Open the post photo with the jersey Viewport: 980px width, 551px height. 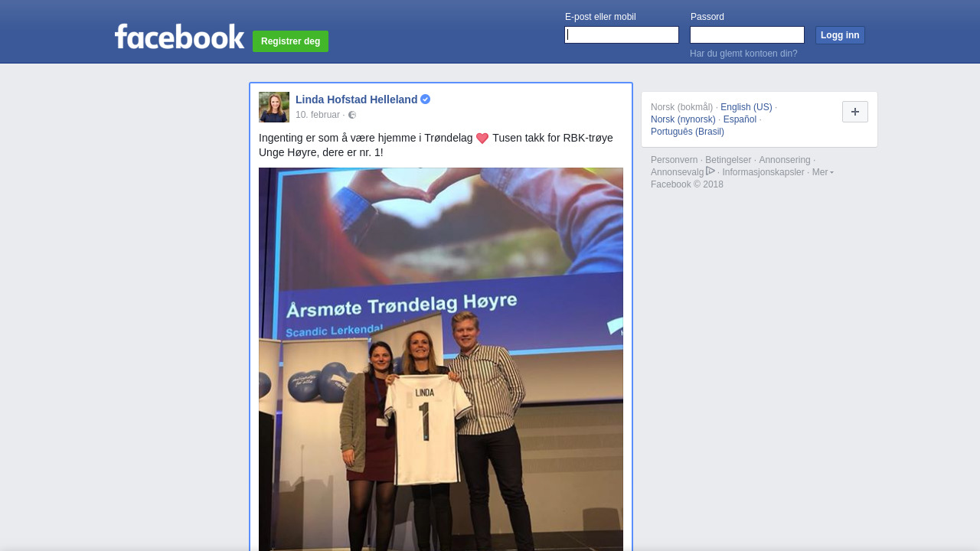[x=441, y=359]
